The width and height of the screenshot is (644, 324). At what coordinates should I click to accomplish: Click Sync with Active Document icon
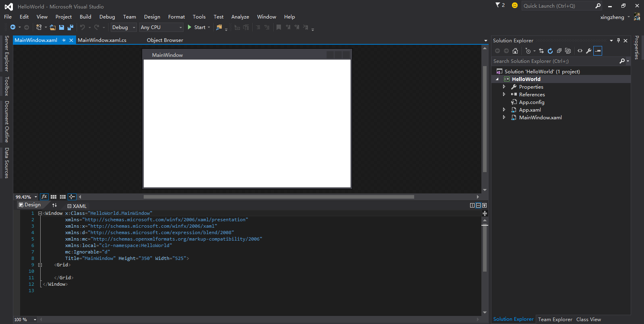(x=541, y=51)
